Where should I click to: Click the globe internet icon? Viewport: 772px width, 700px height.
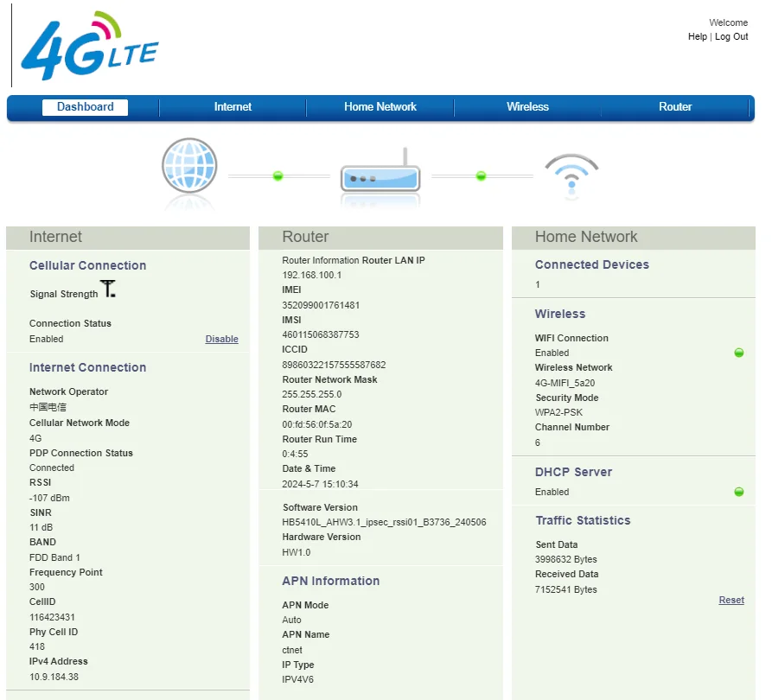point(189,167)
